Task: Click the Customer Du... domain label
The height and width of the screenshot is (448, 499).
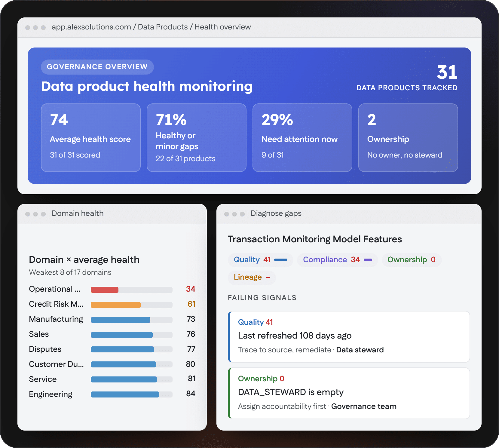Action: click(56, 364)
